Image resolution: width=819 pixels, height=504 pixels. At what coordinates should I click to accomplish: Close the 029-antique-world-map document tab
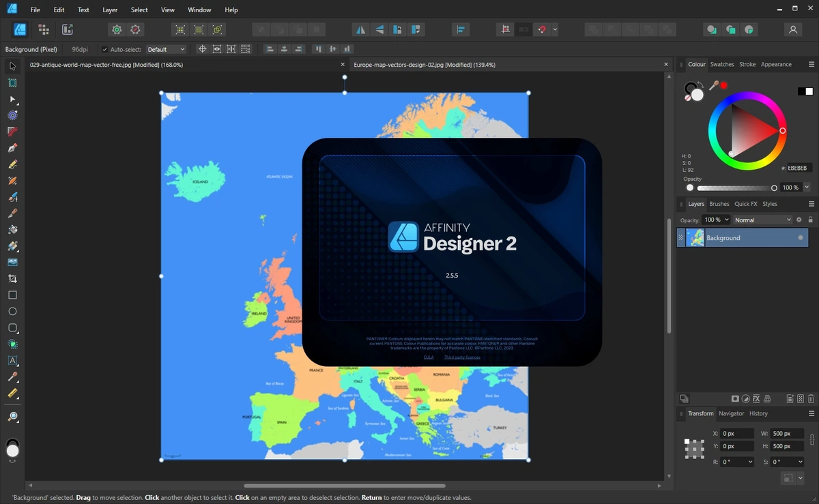point(343,65)
